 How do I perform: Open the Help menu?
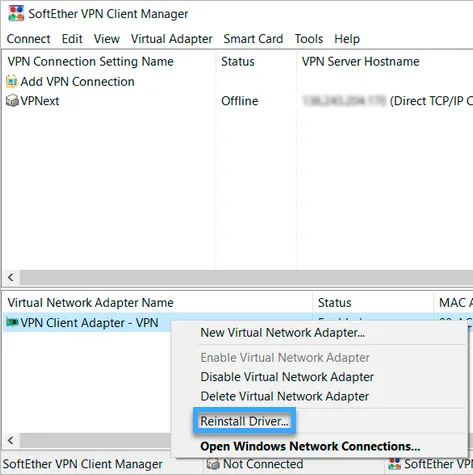point(347,39)
